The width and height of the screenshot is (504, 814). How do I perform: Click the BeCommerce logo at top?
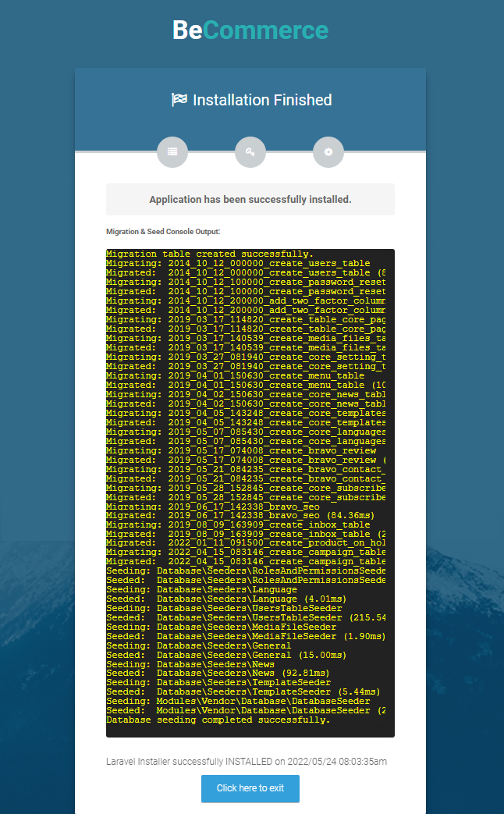coord(250,30)
